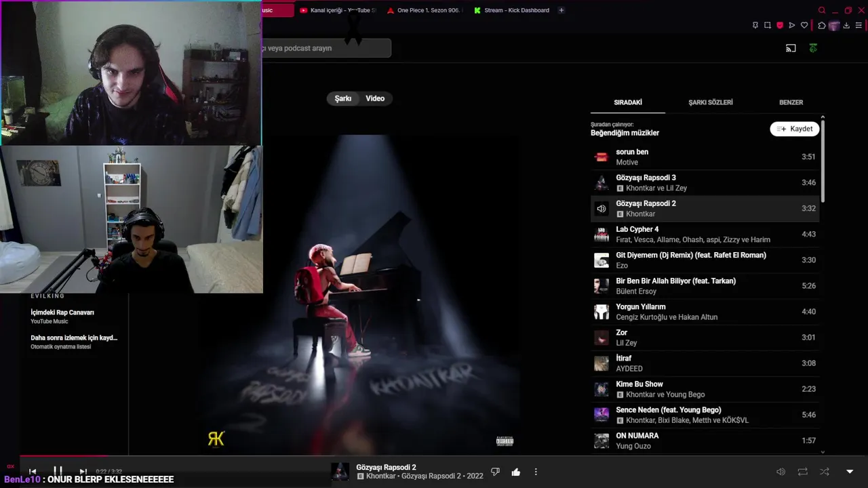Click the Zor song thumbnail

tap(601, 338)
